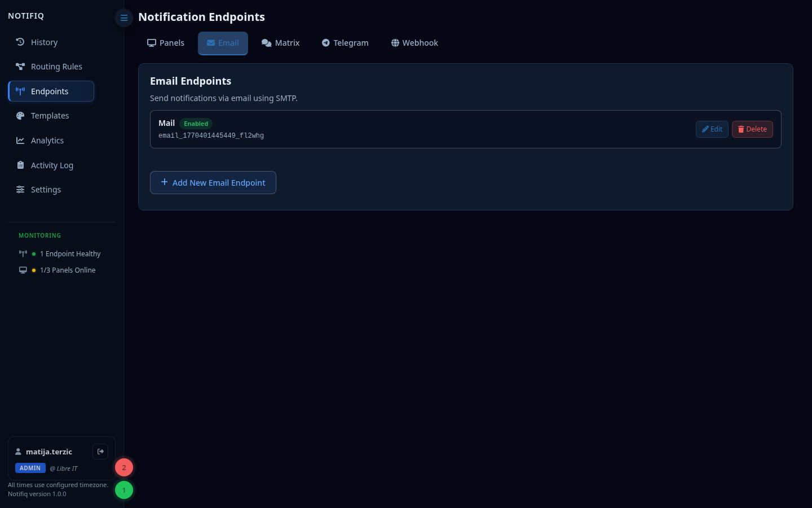Click the ADMIN role badge
The image size is (812, 508).
(30, 468)
